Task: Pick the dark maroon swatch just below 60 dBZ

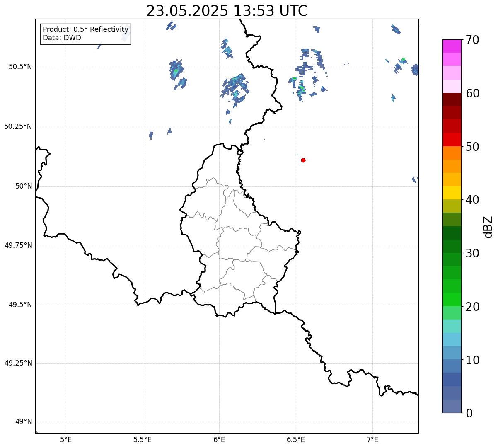Action: pyautogui.click(x=452, y=99)
